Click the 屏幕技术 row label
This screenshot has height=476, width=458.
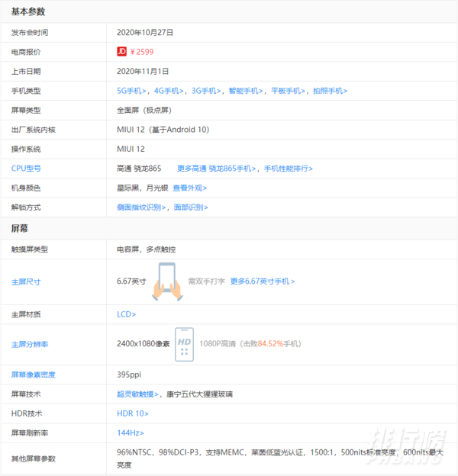pos(26,394)
